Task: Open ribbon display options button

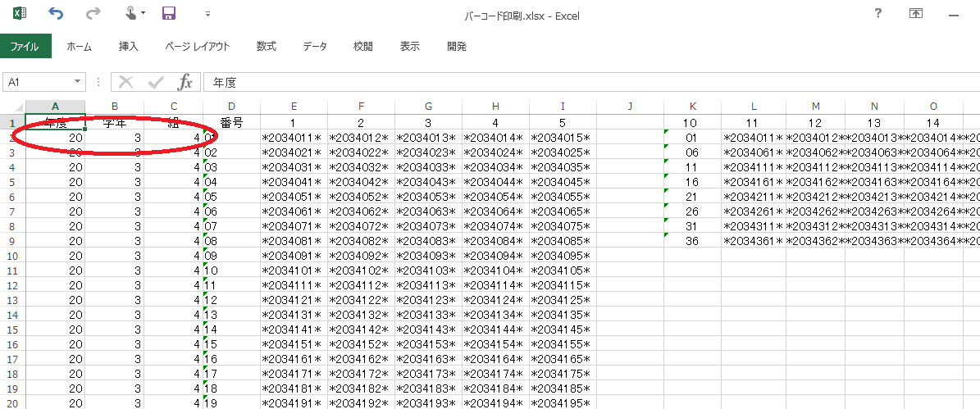Action: [916, 13]
